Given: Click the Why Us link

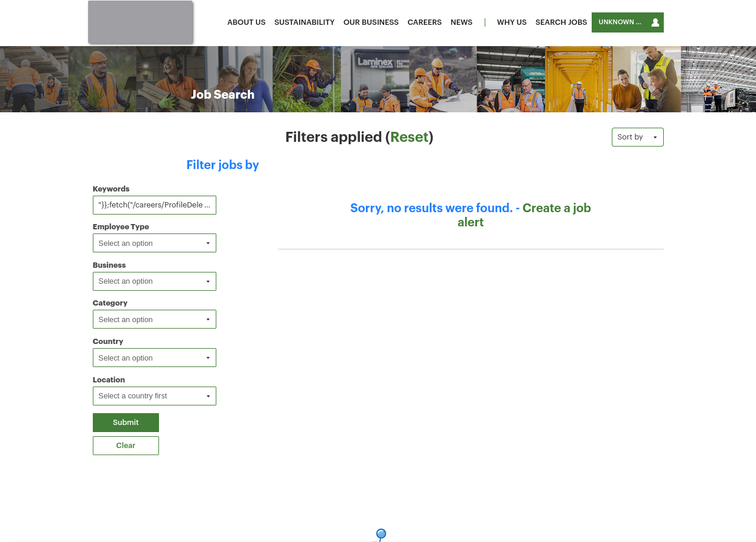Looking at the screenshot, I should tap(511, 22).
